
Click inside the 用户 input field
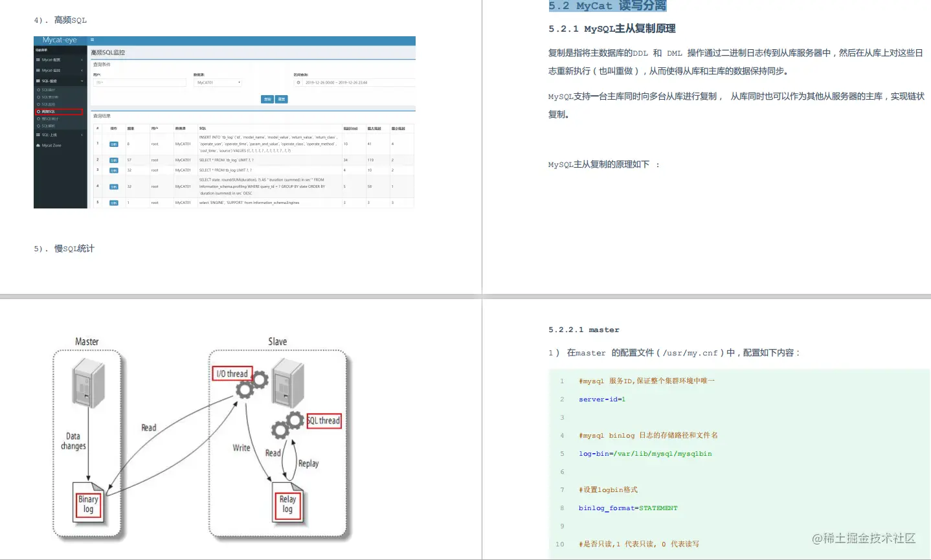[x=139, y=82]
